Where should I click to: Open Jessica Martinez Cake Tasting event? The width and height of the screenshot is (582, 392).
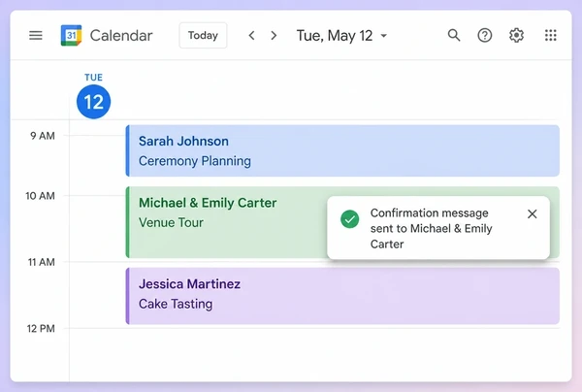click(342, 296)
